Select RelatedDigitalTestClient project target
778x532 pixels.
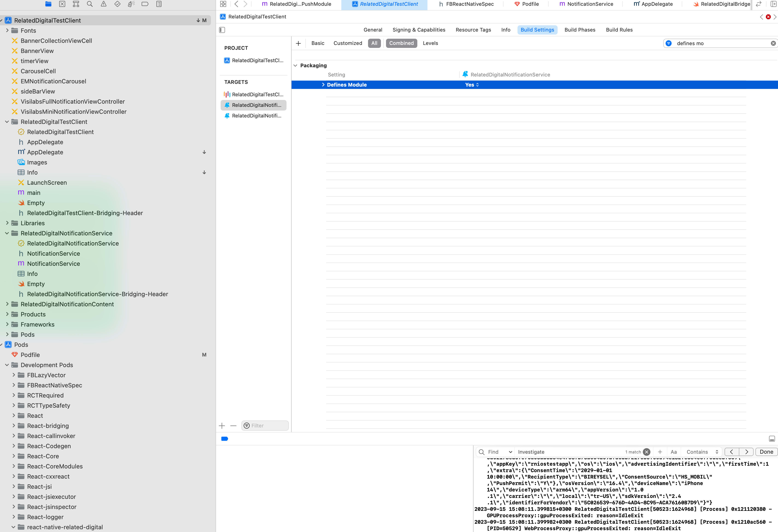click(257, 94)
